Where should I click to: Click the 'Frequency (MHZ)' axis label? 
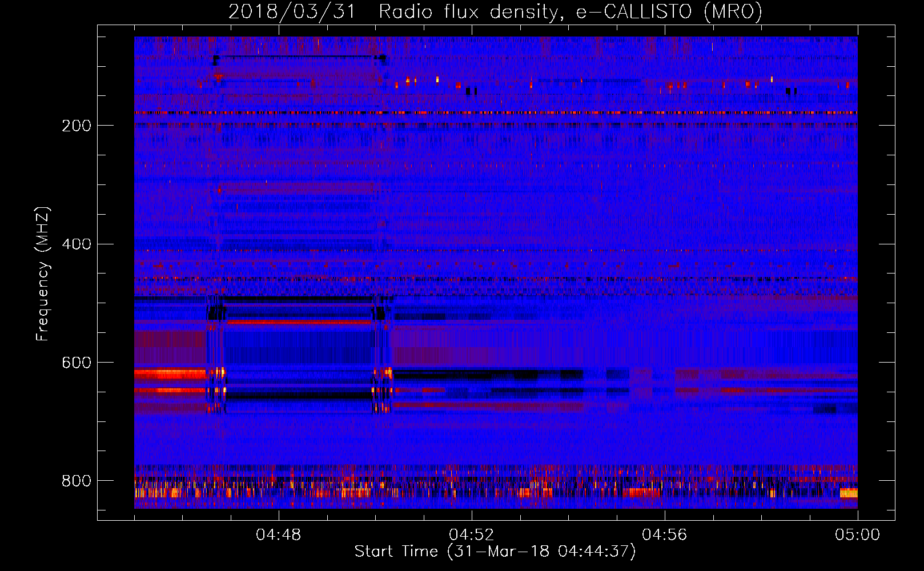[42, 274]
